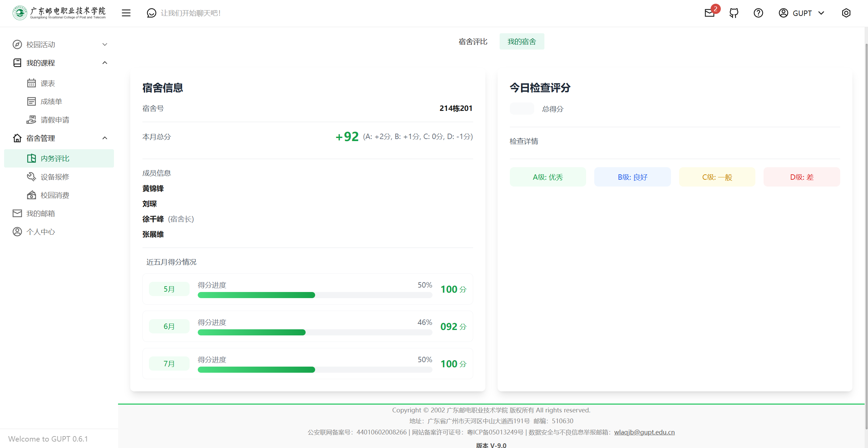Open the help question mark icon
The height and width of the screenshot is (448, 868).
(x=758, y=13)
